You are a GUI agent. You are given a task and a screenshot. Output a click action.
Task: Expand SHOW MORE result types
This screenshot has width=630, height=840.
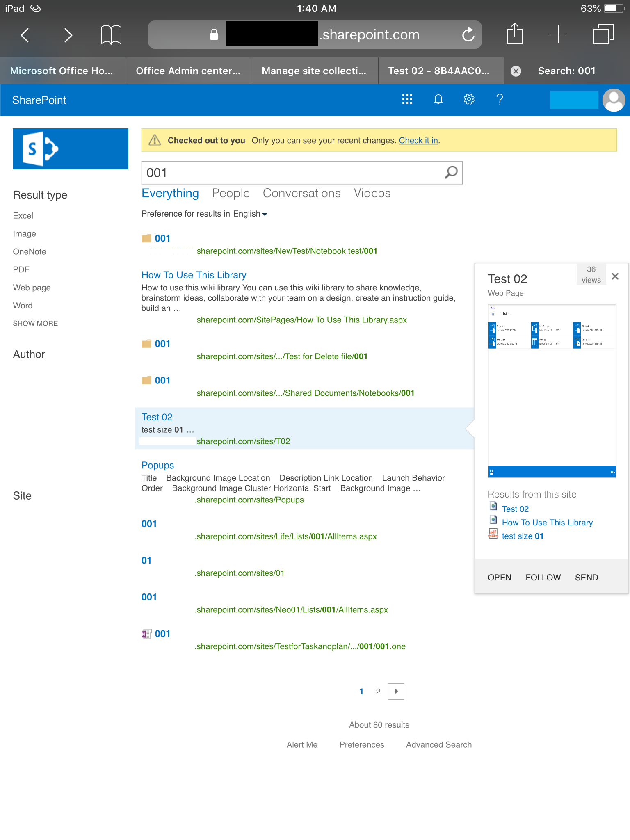click(35, 323)
